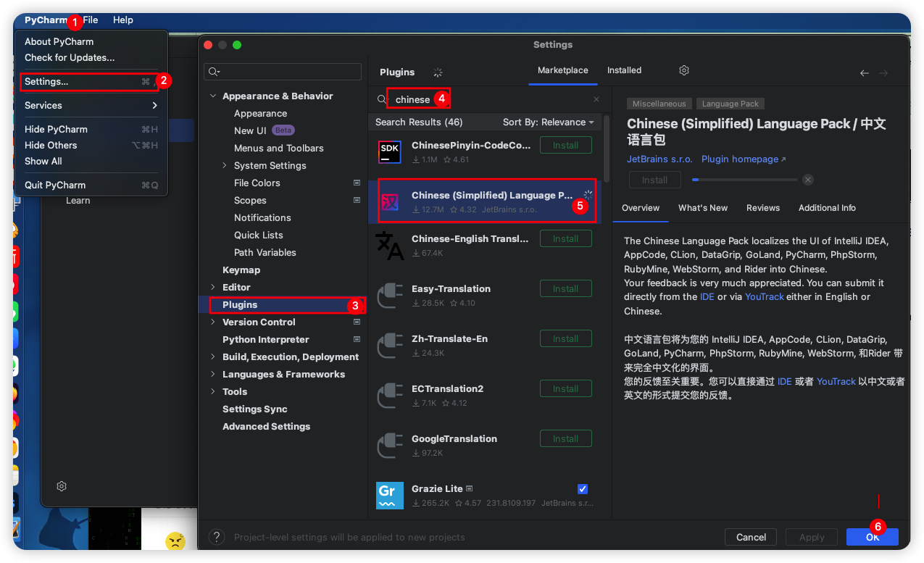Viewport: 924px width, 563px height.
Task: Open the Reviews tab of the plugin
Action: [762, 208]
